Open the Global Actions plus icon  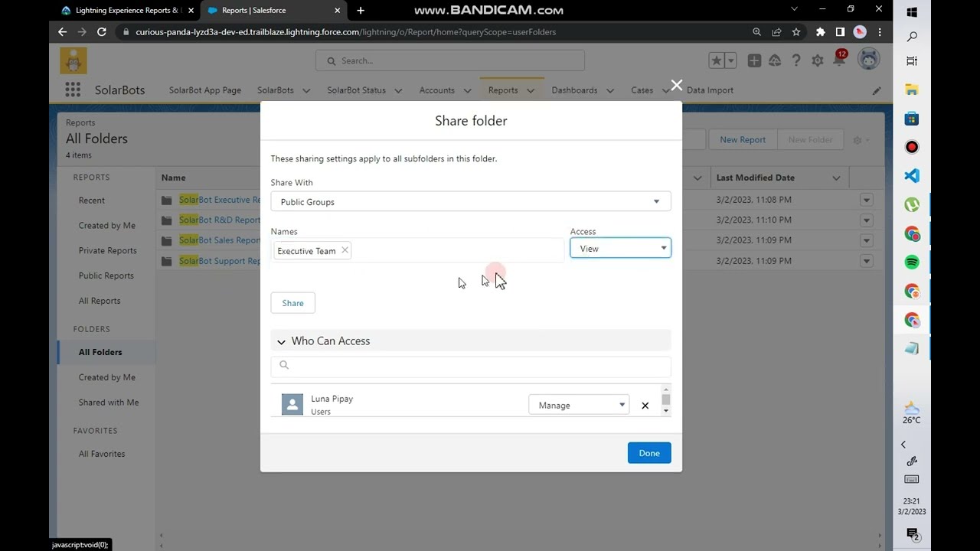click(754, 60)
